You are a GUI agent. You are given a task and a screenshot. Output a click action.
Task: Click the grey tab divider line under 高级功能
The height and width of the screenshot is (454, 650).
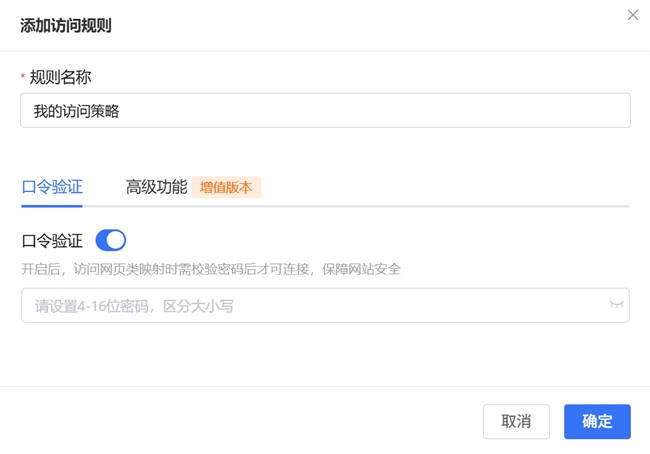[157, 206]
